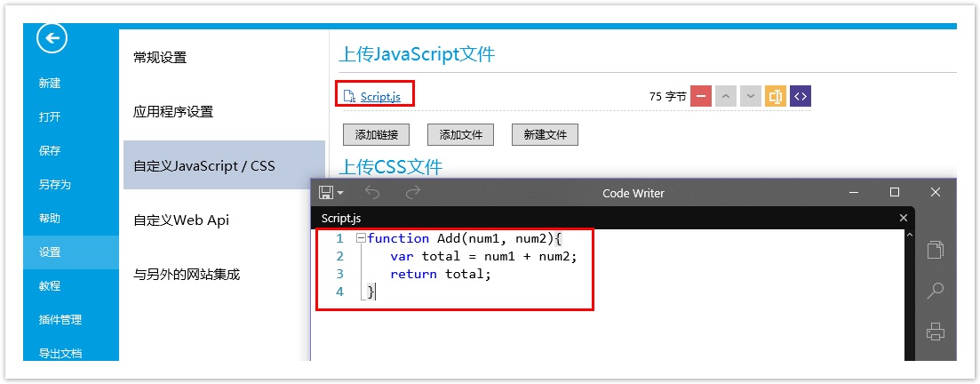Maximize the Code Writer window
Image resolution: width=980 pixels, height=384 pixels.
tap(895, 192)
